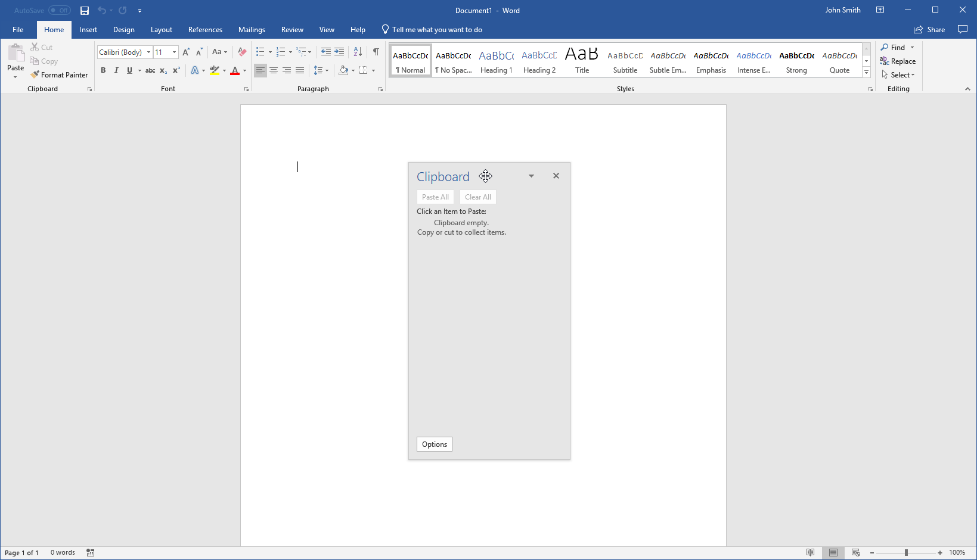The height and width of the screenshot is (560, 977).
Task: Toggle bold formatting
Action: click(103, 70)
